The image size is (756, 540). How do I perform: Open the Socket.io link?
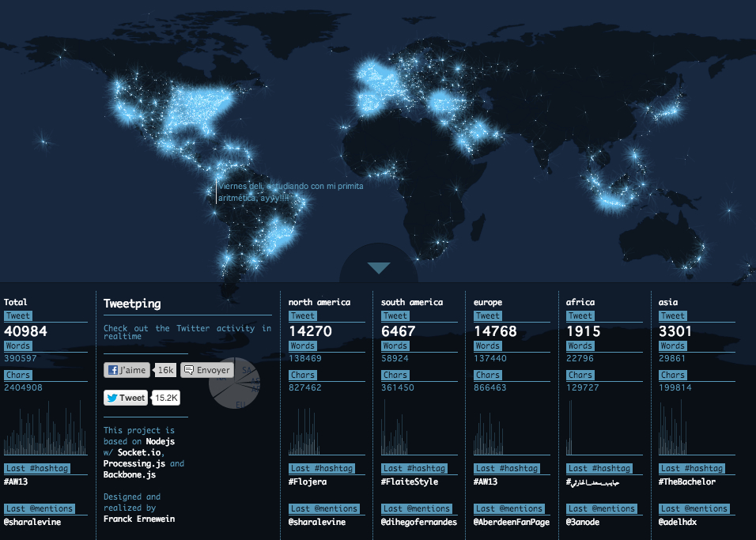click(x=139, y=452)
